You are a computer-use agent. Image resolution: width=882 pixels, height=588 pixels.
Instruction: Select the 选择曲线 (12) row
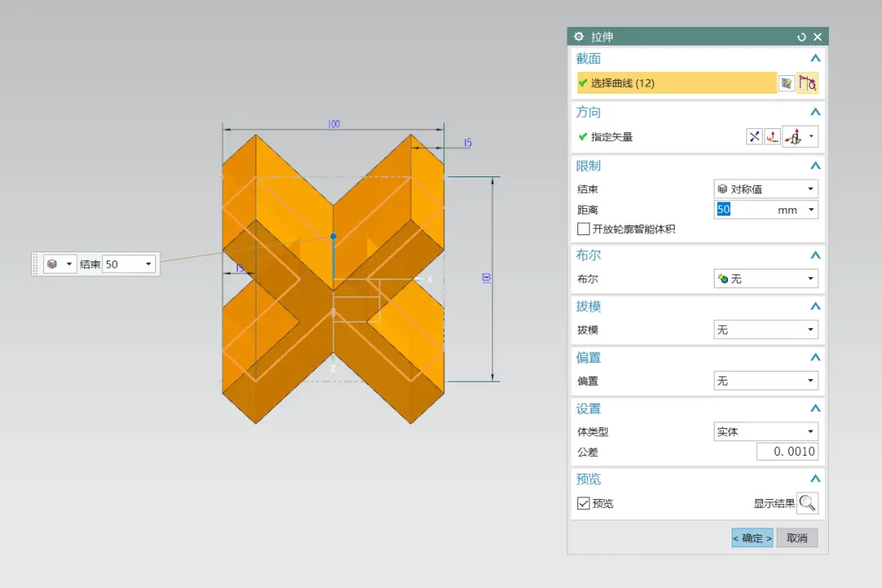click(x=677, y=83)
